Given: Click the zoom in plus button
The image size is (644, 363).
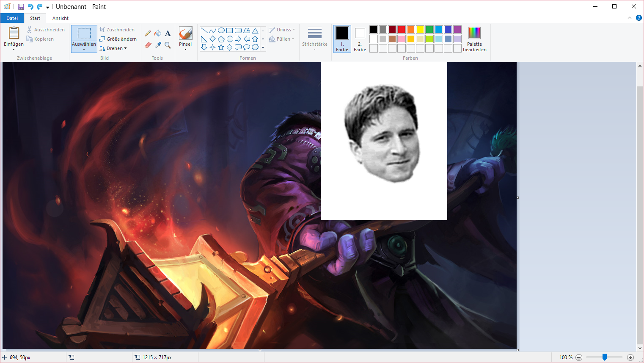Looking at the screenshot, I should coord(630,357).
